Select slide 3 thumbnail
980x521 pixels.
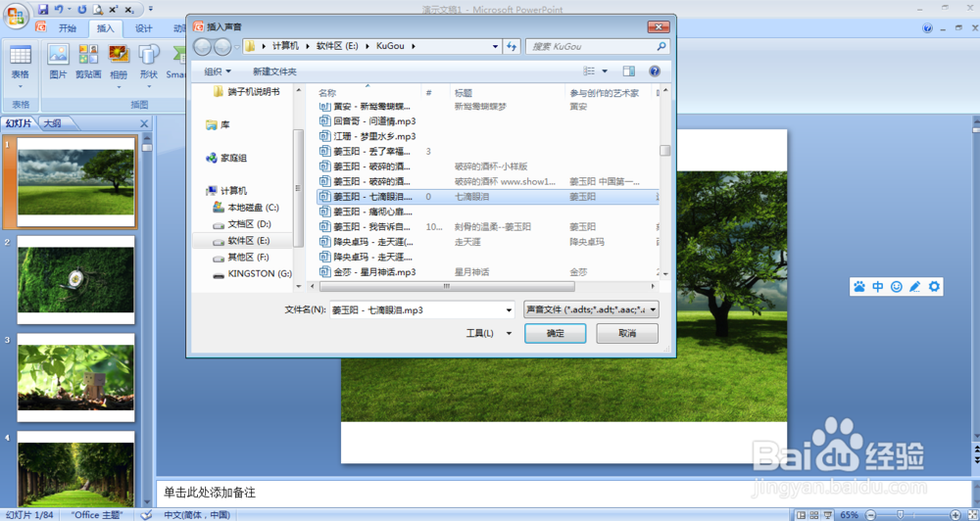click(x=75, y=378)
